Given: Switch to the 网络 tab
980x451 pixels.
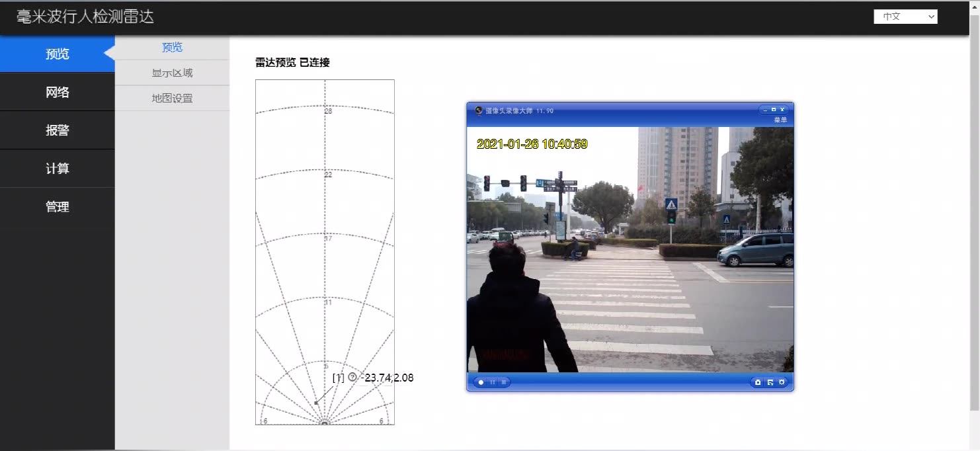Looking at the screenshot, I should pos(57,92).
